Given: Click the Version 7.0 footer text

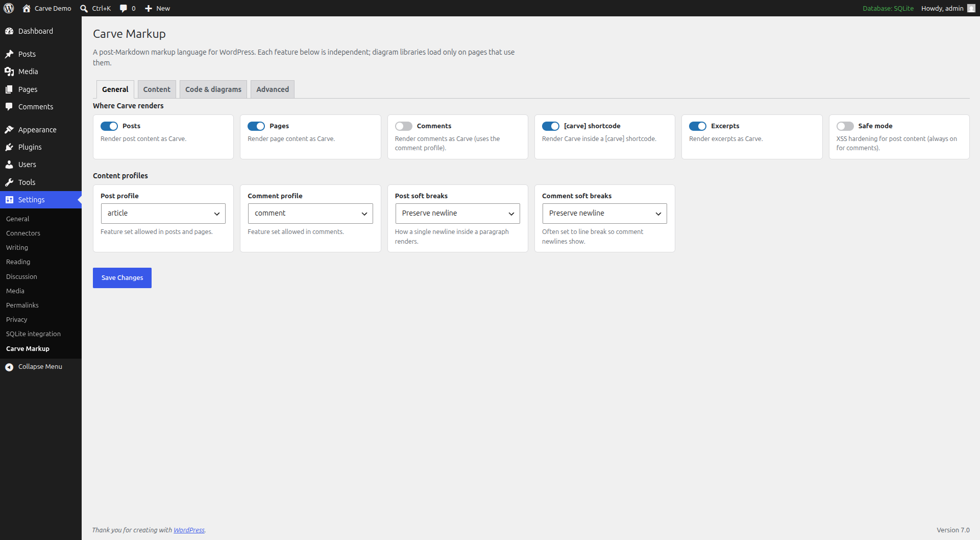Looking at the screenshot, I should click(953, 530).
